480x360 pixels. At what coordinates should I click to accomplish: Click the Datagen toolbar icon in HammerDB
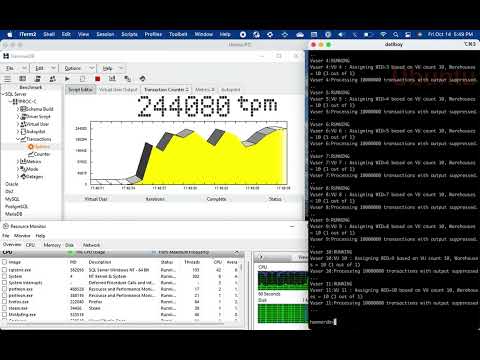[x=143, y=79]
